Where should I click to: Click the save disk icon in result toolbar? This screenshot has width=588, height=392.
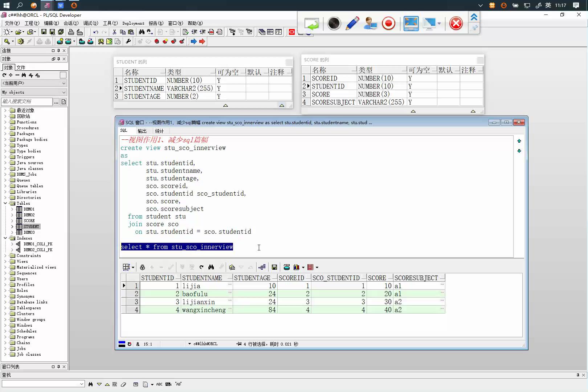click(274, 267)
